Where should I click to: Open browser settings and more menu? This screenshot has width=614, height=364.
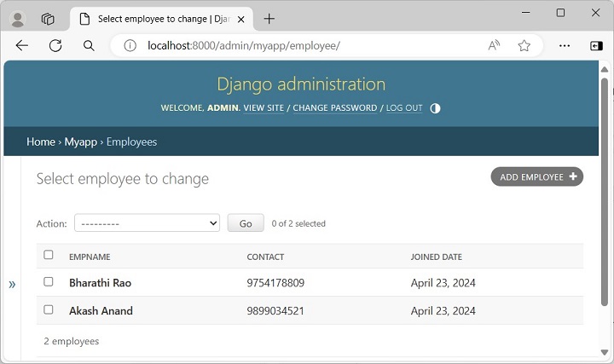(564, 46)
